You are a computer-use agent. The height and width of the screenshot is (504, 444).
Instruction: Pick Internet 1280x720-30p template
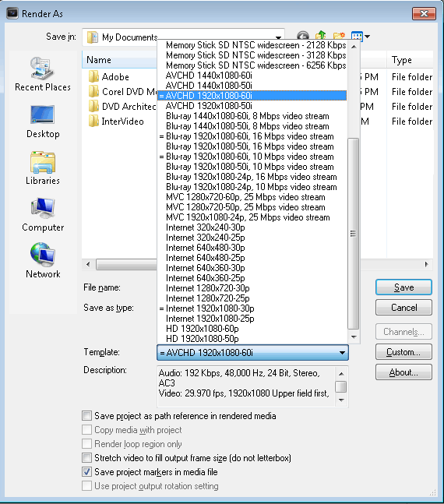coord(252,288)
